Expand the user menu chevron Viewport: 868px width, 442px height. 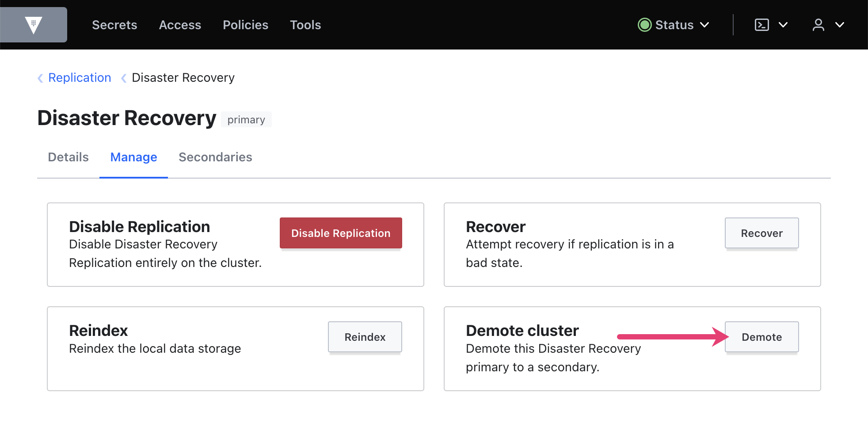coord(839,25)
